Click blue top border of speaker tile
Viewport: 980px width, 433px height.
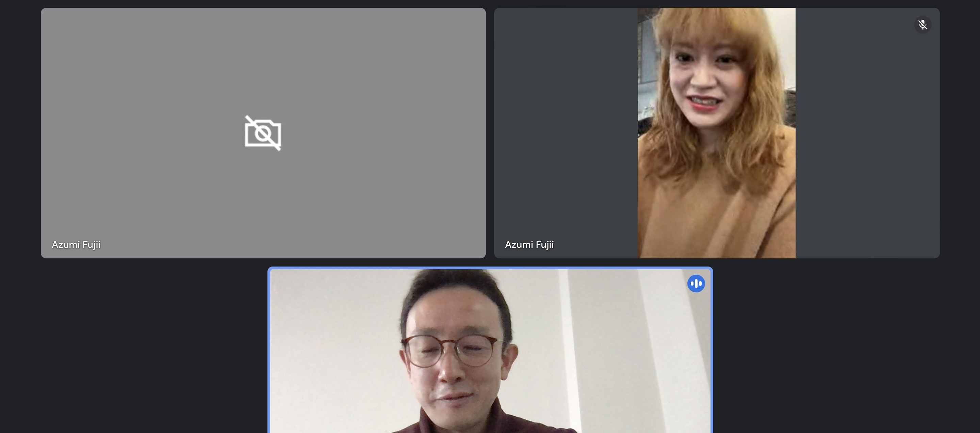pyautogui.click(x=490, y=268)
